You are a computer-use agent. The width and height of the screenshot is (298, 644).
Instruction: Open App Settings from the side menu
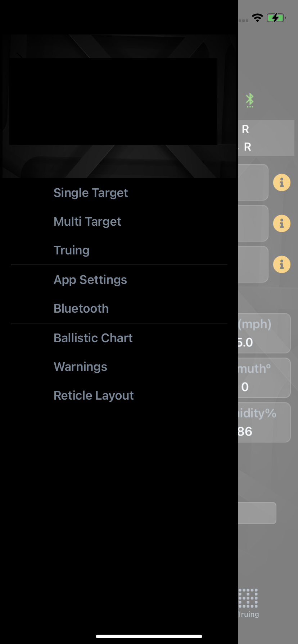click(x=90, y=280)
